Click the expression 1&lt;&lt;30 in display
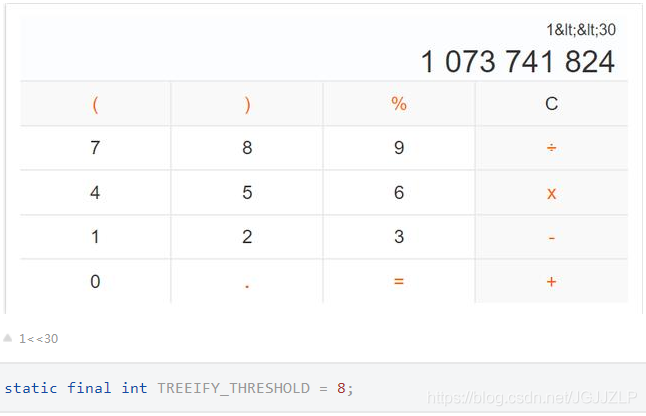Image resolution: width=646 pixels, height=416 pixels. [x=581, y=30]
